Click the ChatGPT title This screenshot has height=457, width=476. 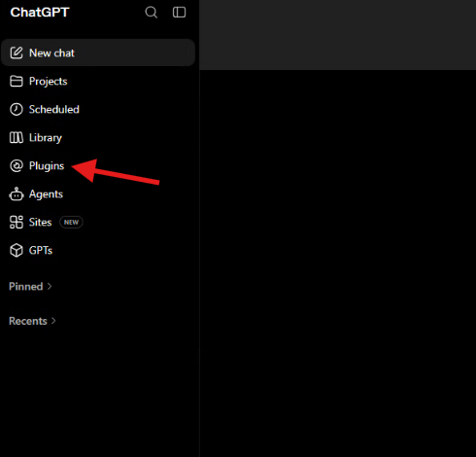pos(40,13)
